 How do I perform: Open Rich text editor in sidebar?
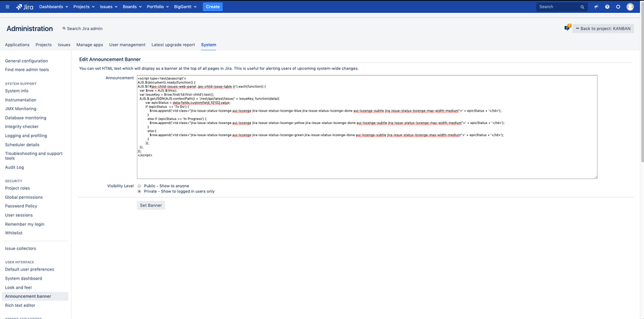[20, 305]
